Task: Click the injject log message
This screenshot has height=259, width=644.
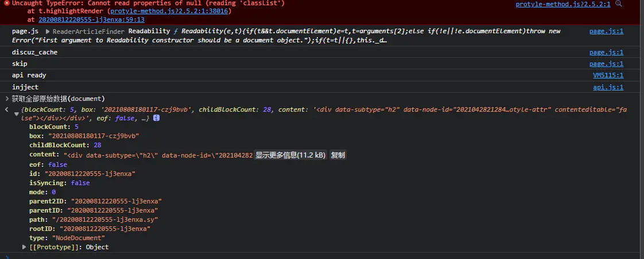Action: pyautogui.click(x=25, y=87)
